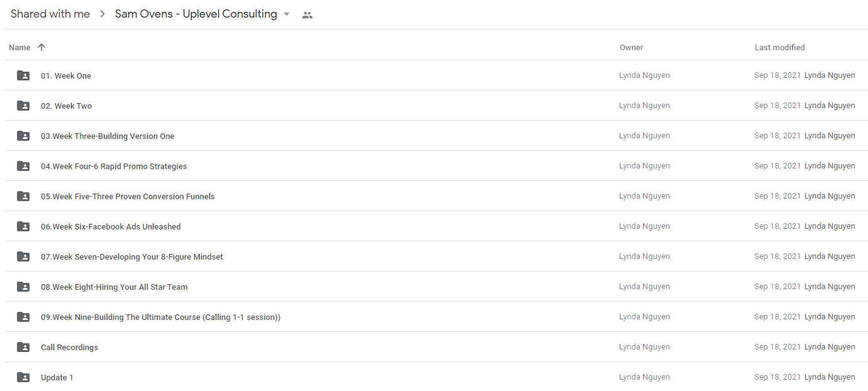Click folder icon beside 04.Week Four-6 Rapid Promo Strategies
Screen dimensions: 868x391
pyautogui.click(x=23, y=166)
